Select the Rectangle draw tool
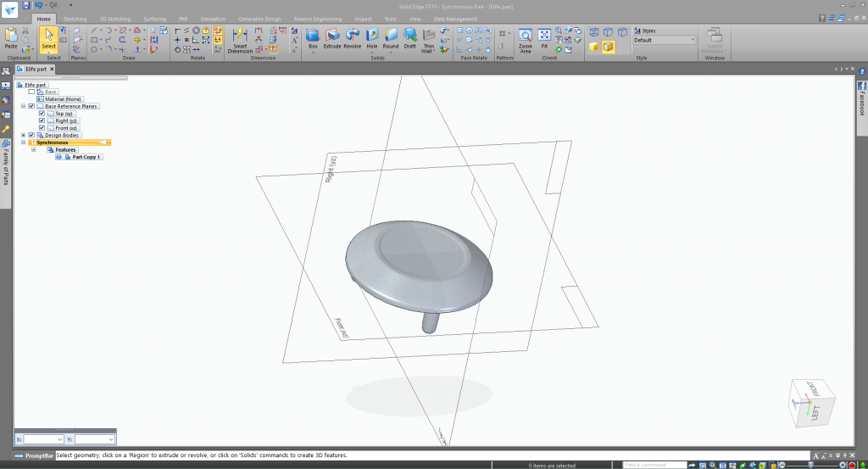The image size is (868, 469). (x=94, y=40)
